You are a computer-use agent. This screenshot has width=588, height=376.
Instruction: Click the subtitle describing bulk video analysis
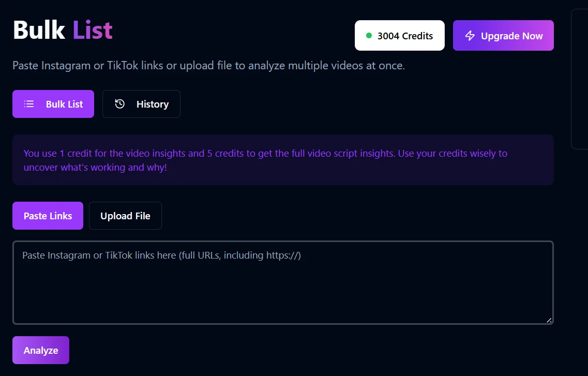tap(208, 65)
